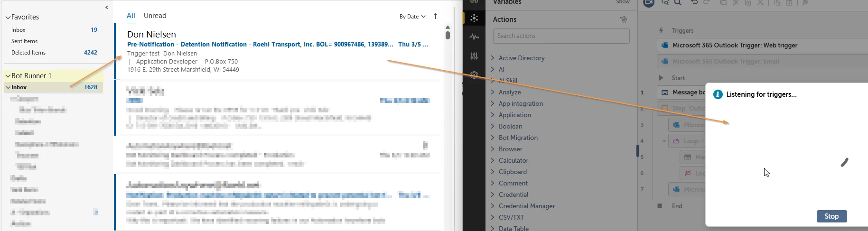Expand the Comment actions group
868x231 pixels.
(x=492, y=183)
